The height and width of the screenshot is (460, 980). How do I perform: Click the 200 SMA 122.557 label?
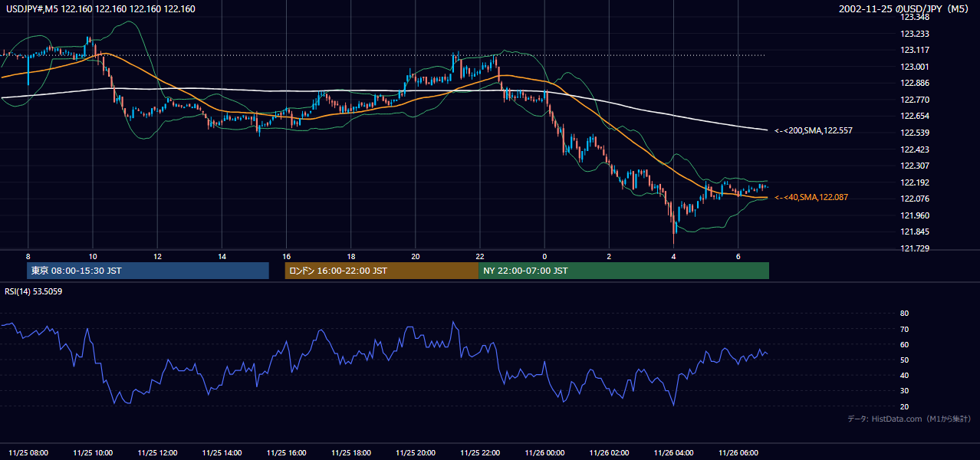[814, 131]
